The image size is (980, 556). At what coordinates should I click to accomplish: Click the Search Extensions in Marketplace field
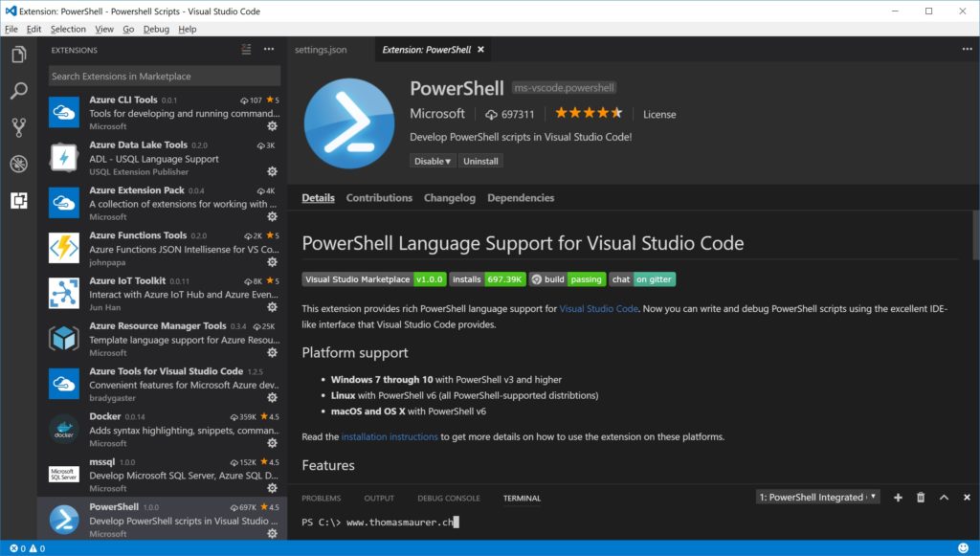point(163,75)
